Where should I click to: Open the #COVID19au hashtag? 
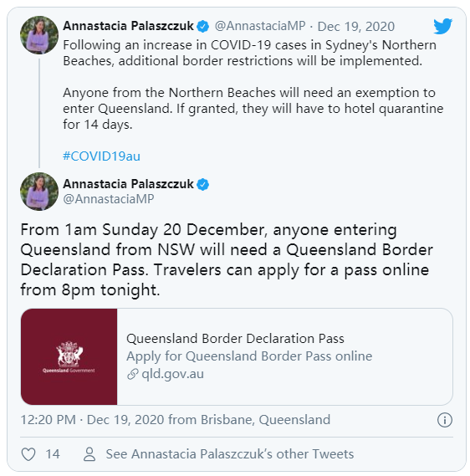point(101,156)
